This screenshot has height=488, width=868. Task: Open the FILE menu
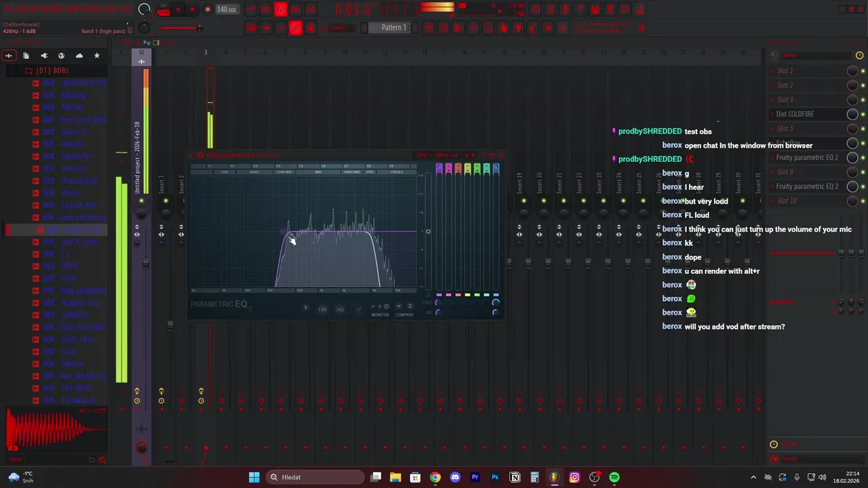point(8,9)
